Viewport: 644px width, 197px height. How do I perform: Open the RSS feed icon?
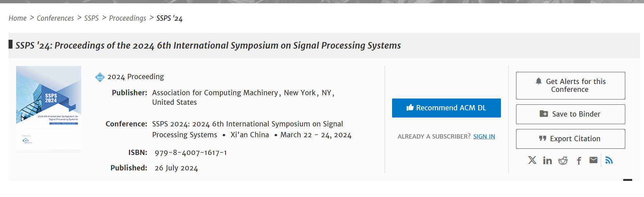(609, 160)
